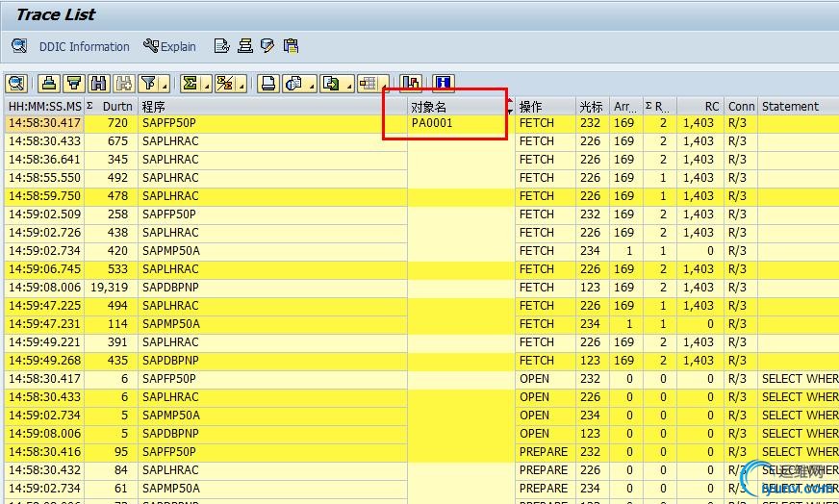The width and height of the screenshot is (839, 504).
Task: Sort the list in ascending order
Action: [x=49, y=84]
